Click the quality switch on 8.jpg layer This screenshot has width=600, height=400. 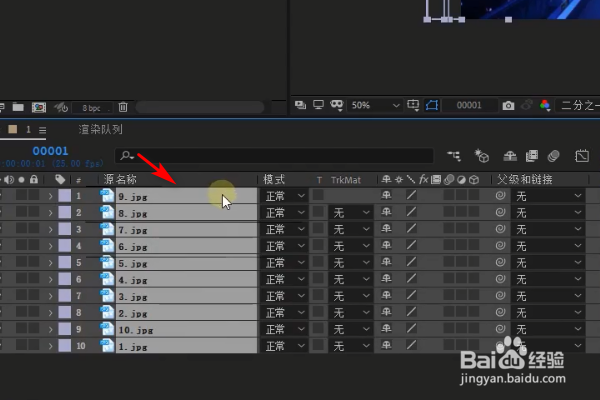[x=411, y=212]
